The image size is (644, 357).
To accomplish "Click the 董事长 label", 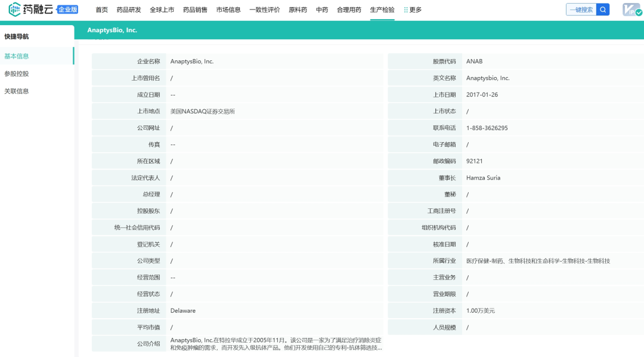I will (447, 178).
